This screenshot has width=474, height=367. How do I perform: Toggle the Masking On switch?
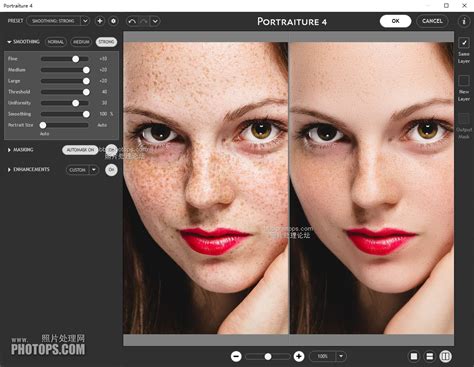tap(111, 150)
